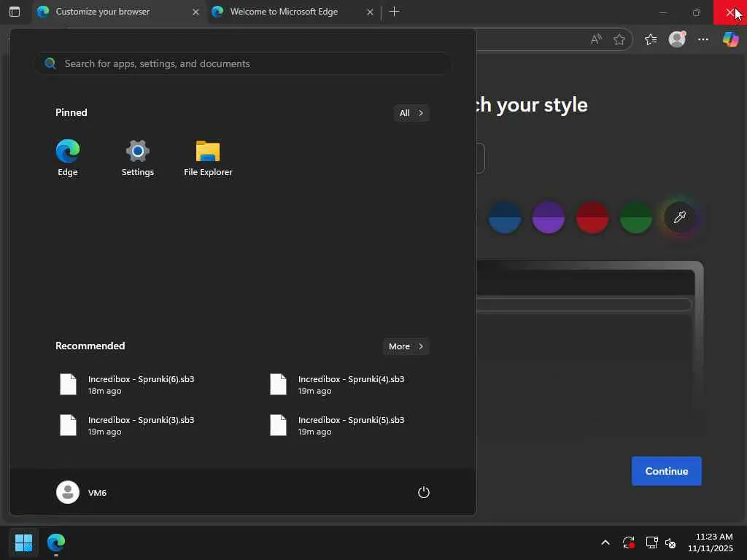Viewport: 747px width, 560px height.
Task: Click the Edge profile avatar icon
Action: (677, 39)
